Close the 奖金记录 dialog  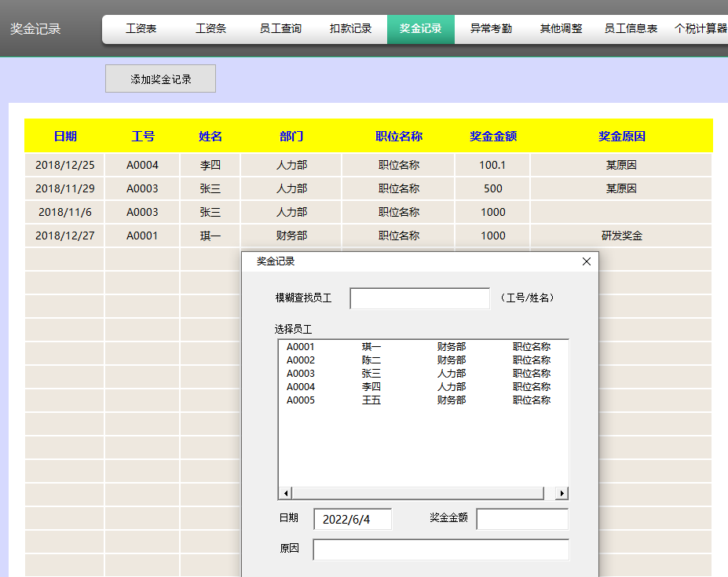click(586, 261)
